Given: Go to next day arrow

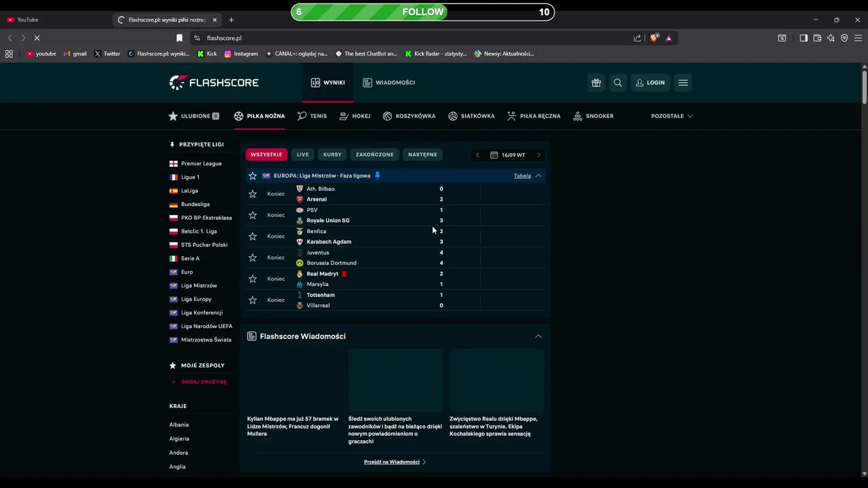Looking at the screenshot, I should coord(539,155).
